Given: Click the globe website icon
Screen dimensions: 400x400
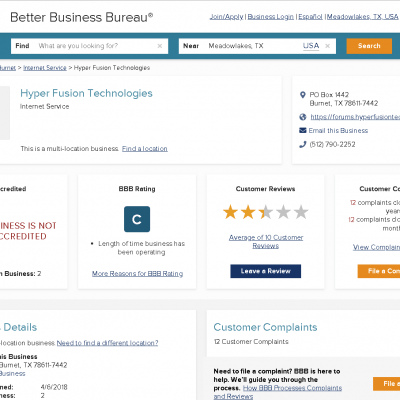Looking at the screenshot, I should tap(303, 117).
